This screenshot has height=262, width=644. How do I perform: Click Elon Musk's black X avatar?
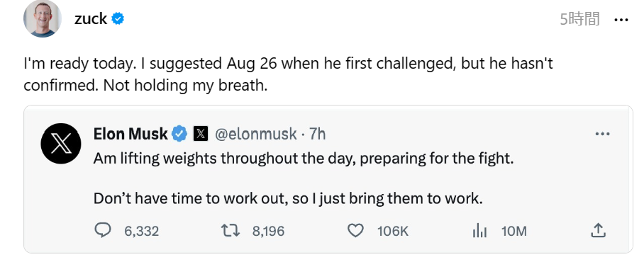click(x=61, y=144)
